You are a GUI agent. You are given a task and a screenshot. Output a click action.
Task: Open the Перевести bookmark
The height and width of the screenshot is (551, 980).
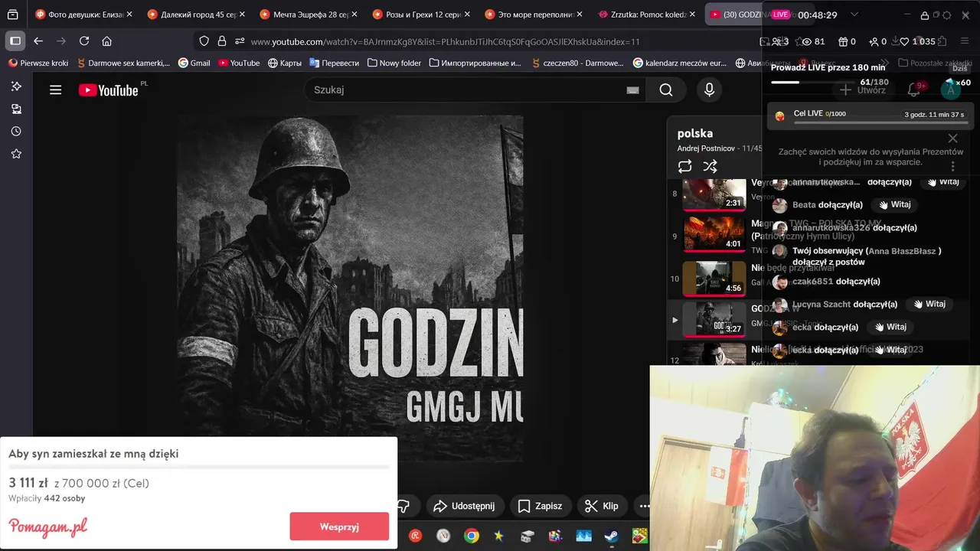click(x=334, y=63)
